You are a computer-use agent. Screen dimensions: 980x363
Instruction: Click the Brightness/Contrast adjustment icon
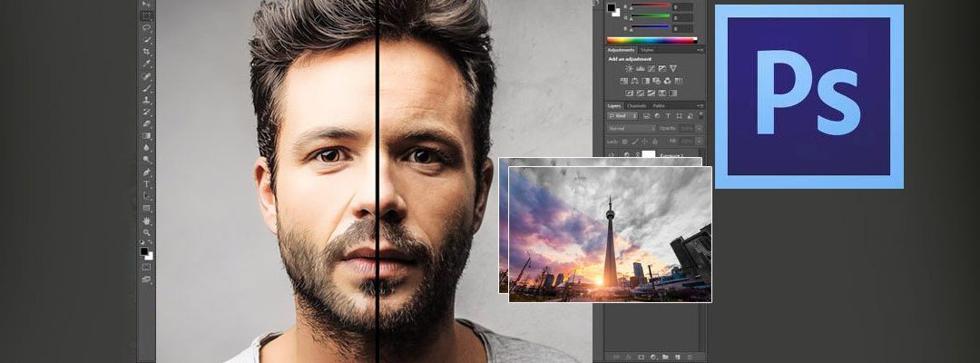coord(628,69)
